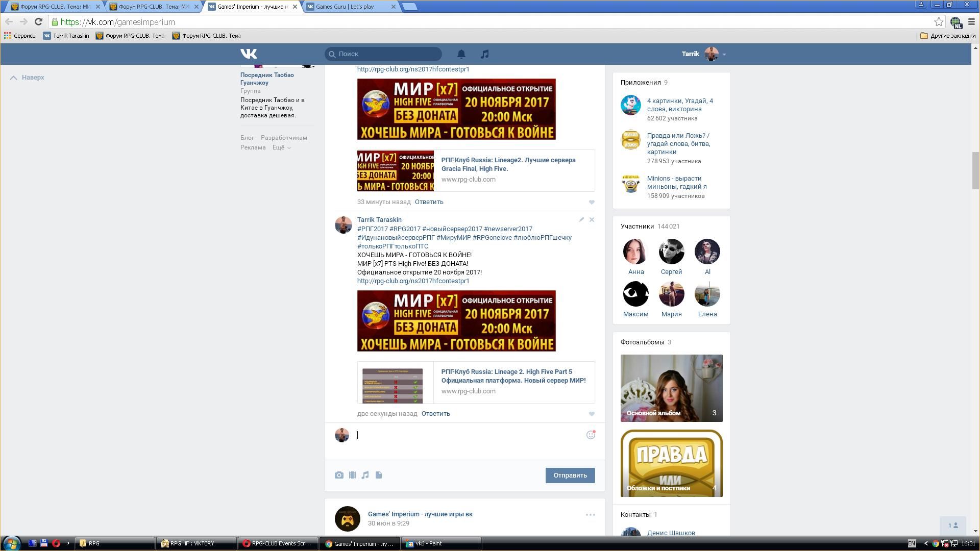Switch to the first Форум RPG-CLUB tab

(x=55, y=7)
